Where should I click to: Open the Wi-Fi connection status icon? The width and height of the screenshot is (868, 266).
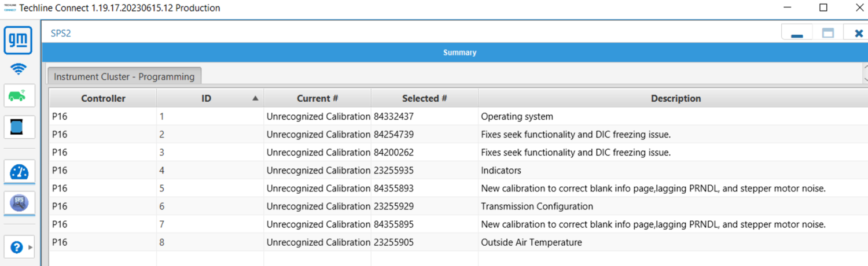click(19, 70)
